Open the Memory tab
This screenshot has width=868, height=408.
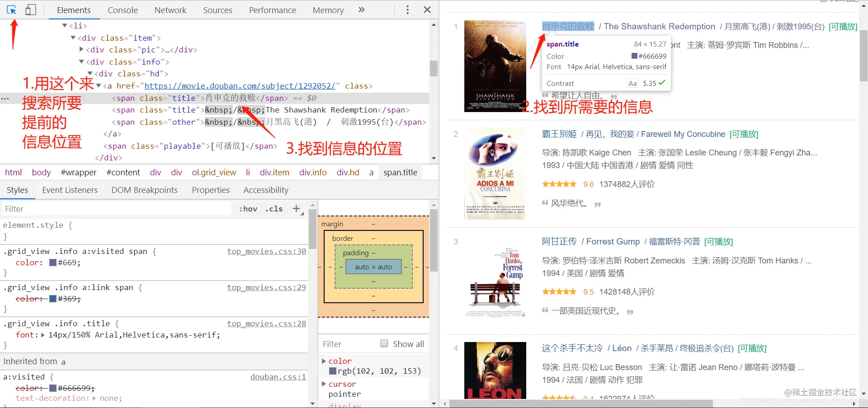(x=328, y=10)
